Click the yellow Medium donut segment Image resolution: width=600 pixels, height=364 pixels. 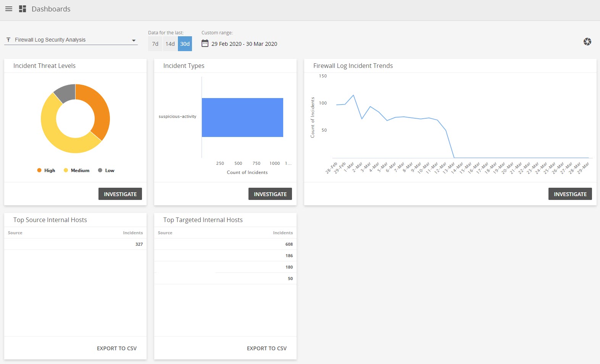(53, 134)
